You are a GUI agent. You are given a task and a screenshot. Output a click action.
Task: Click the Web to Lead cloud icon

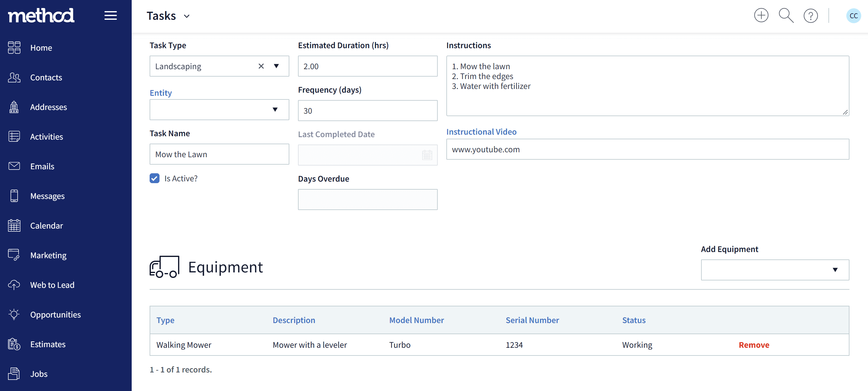14,284
